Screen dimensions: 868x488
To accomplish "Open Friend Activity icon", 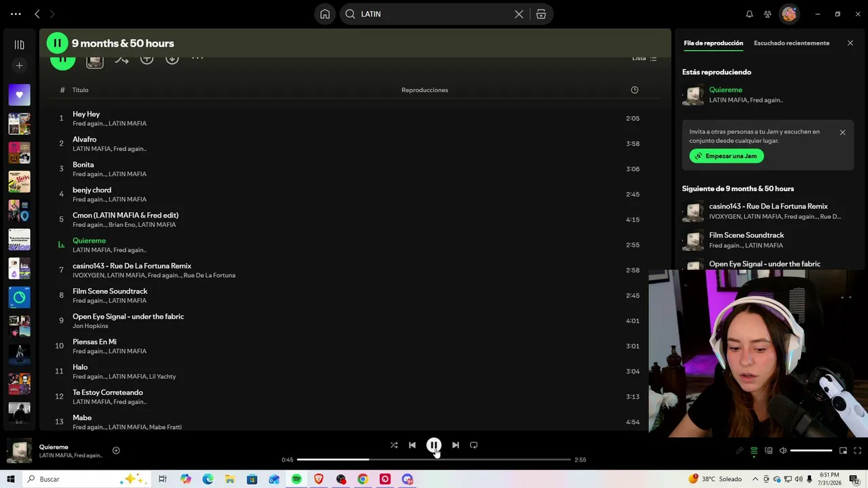I will tap(768, 14).
